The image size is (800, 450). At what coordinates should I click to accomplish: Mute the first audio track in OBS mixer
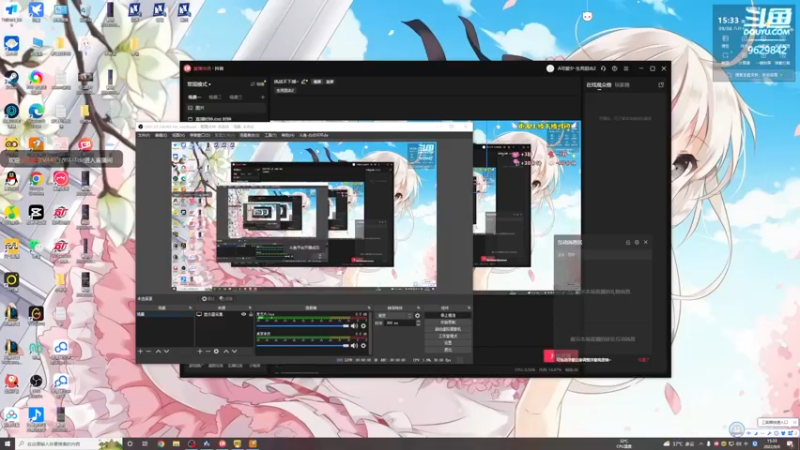coord(354,326)
